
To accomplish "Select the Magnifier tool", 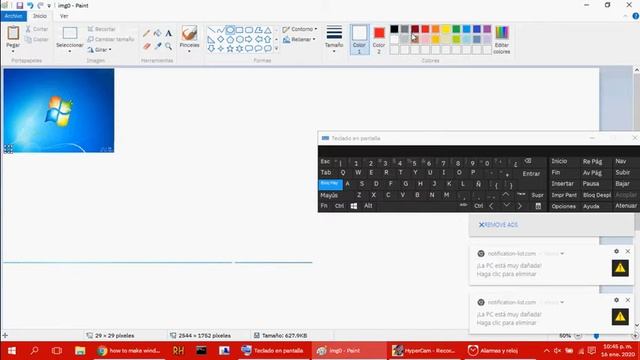I will [169, 47].
